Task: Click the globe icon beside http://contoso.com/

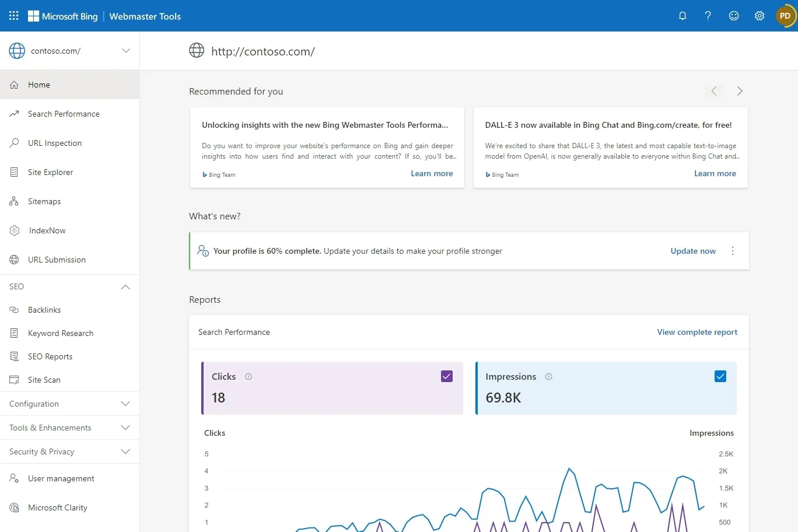Action: point(197,51)
